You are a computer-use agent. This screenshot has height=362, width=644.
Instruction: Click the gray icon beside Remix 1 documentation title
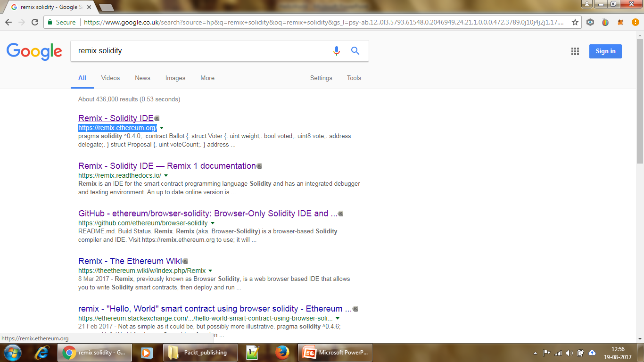pyautogui.click(x=259, y=166)
